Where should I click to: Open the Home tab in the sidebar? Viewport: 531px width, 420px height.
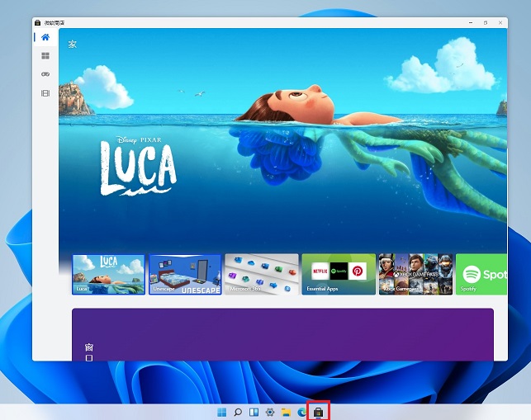(x=45, y=37)
